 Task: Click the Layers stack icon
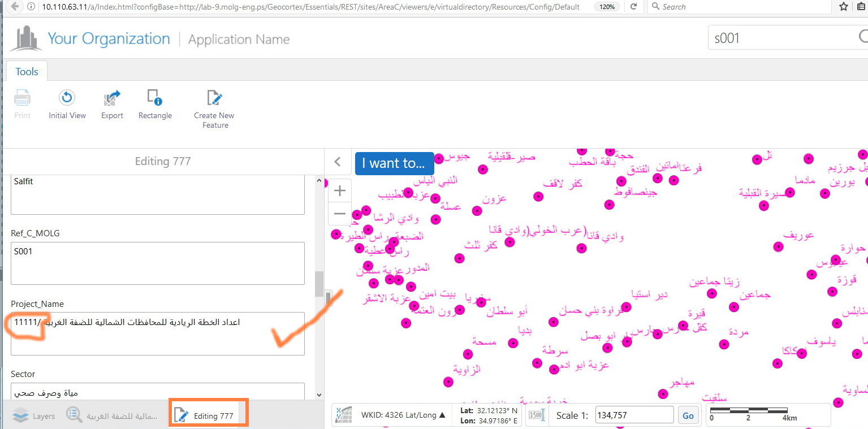20,416
